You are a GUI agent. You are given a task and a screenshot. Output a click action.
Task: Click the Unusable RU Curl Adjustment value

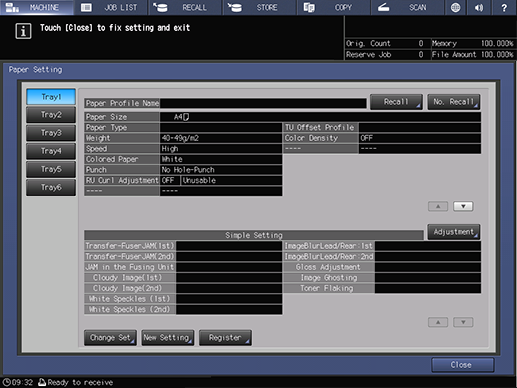pos(231,180)
